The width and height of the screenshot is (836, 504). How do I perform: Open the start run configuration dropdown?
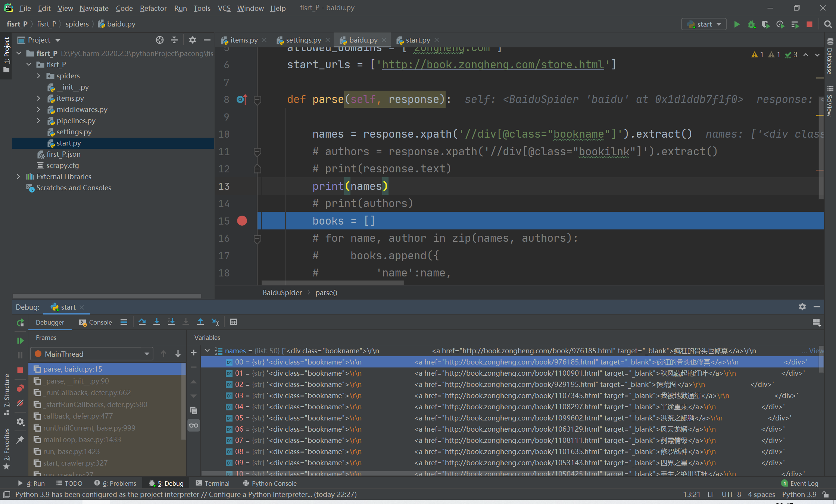click(x=704, y=24)
